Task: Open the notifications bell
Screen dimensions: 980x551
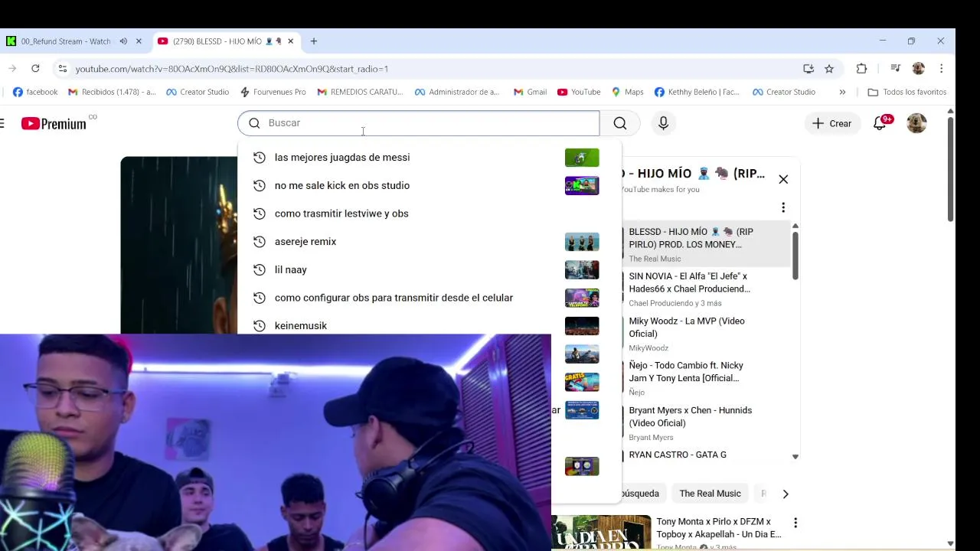Action: pyautogui.click(x=880, y=123)
